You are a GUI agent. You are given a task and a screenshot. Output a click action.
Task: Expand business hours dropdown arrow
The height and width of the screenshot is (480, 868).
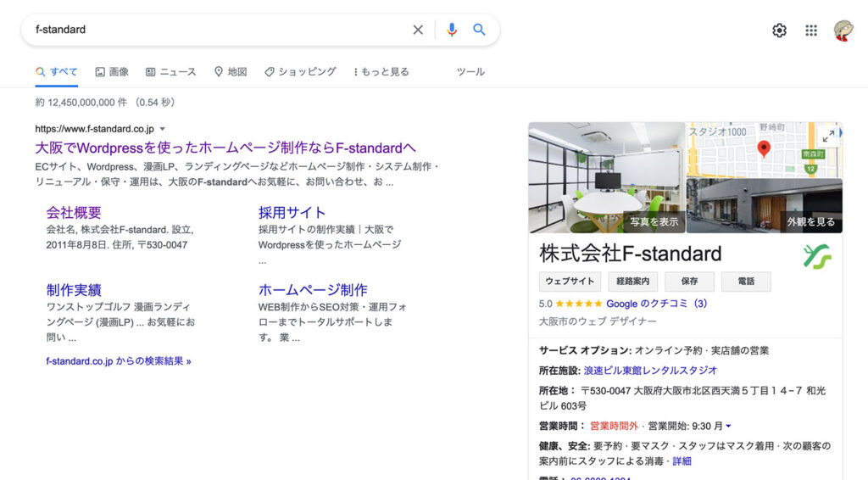[728, 426]
